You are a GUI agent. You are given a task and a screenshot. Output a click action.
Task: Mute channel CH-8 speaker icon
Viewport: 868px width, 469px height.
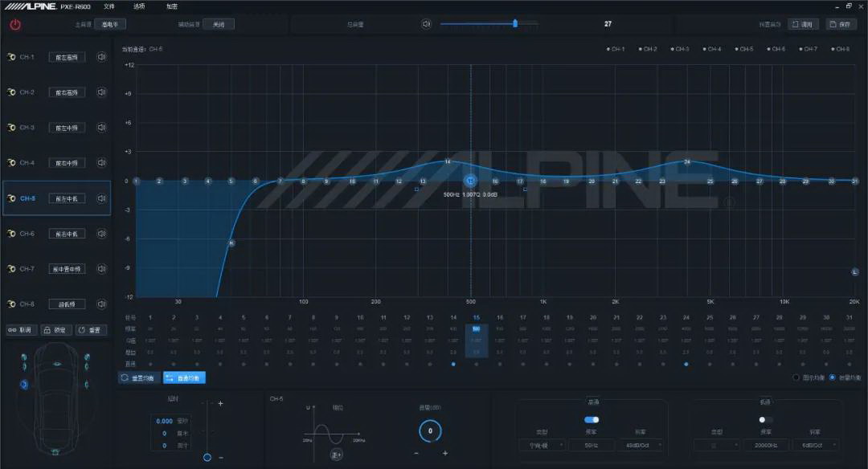(x=101, y=304)
